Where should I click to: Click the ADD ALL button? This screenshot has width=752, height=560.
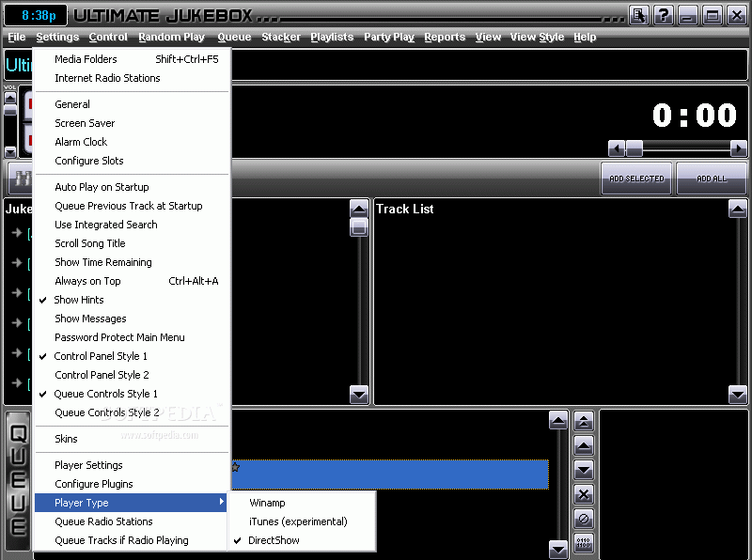pos(712,179)
